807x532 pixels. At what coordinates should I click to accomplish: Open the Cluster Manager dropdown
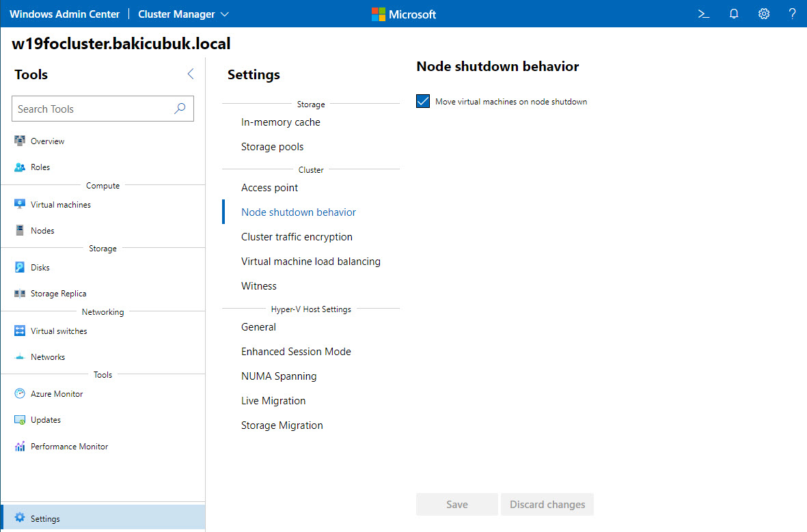[x=183, y=14]
